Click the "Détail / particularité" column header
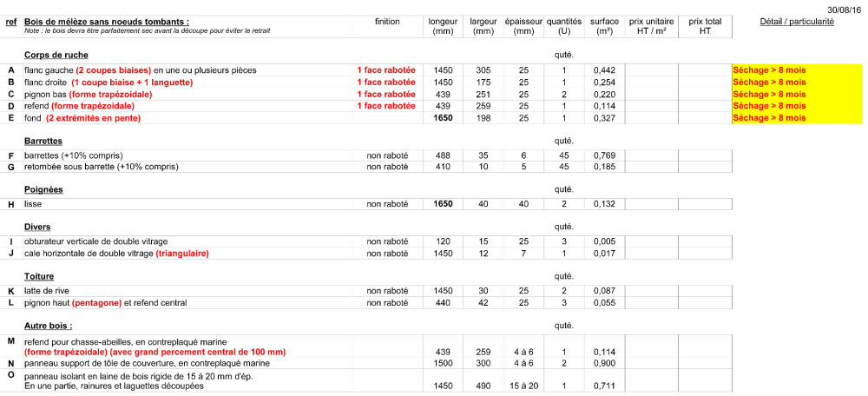The width and height of the screenshot is (868, 396). (x=796, y=21)
